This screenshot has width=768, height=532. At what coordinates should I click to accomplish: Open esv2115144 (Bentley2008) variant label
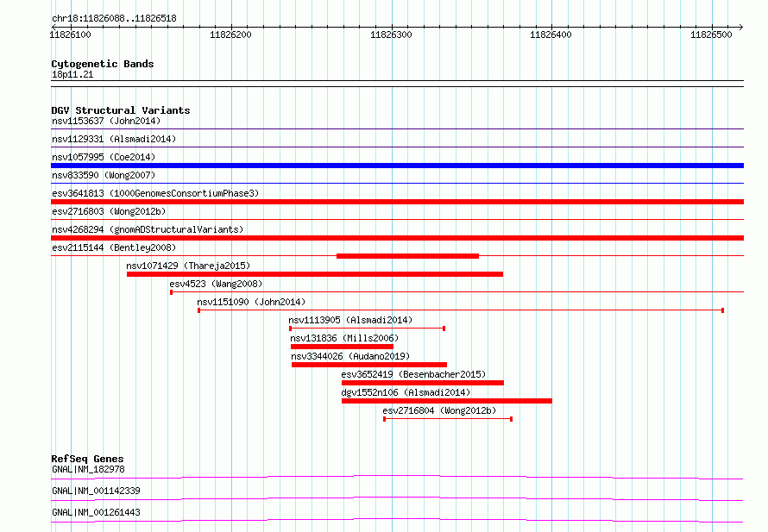114,247
